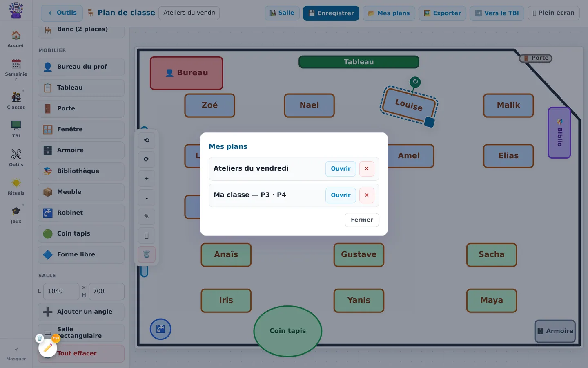
Task: Send the plan Vers le TBI
Action: (497, 13)
